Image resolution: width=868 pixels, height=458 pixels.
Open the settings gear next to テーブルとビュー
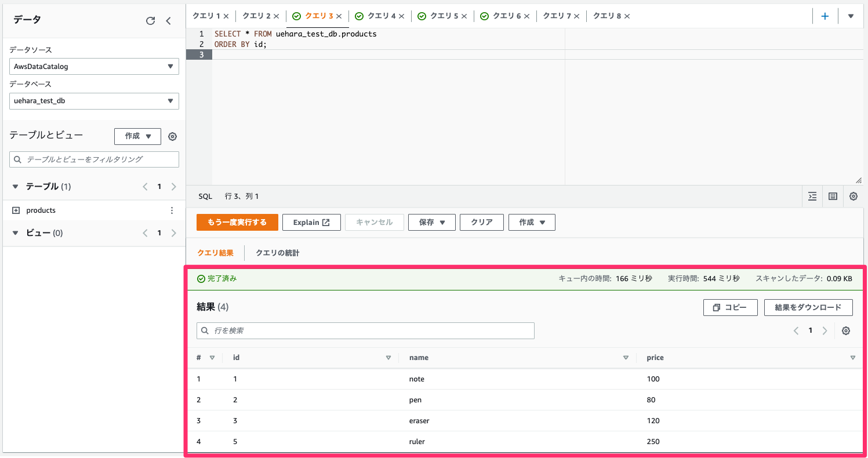click(x=172, y=136)
